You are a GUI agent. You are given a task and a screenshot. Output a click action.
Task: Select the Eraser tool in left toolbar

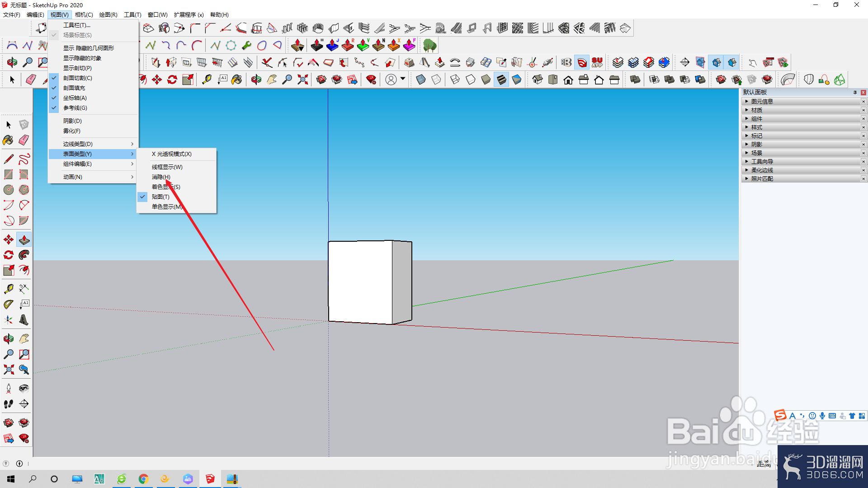click(24, 140)
